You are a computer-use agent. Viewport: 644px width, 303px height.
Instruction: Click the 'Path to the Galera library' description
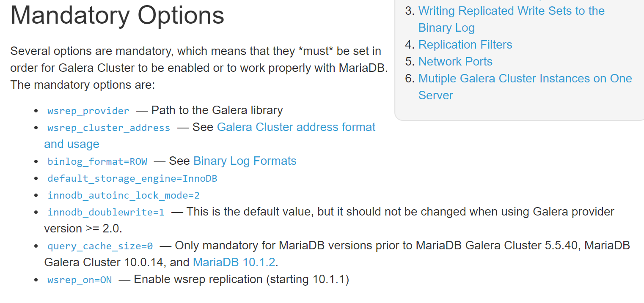point(217,110)
